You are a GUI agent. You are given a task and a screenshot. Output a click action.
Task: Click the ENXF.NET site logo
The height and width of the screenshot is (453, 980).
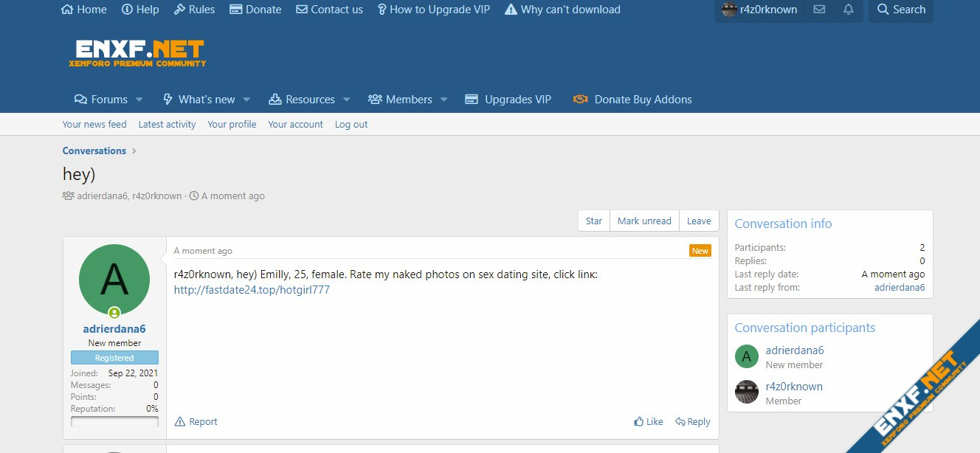tap(137, 53)
